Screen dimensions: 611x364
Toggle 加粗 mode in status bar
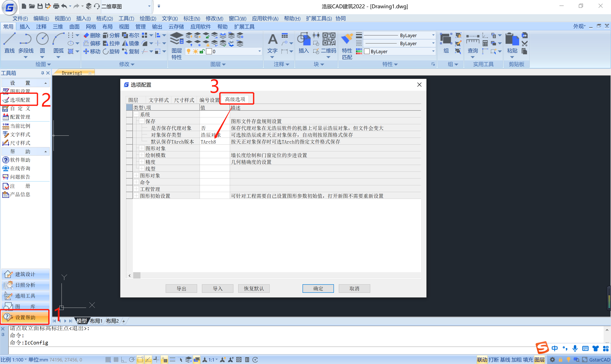click(x=516, y=360)
